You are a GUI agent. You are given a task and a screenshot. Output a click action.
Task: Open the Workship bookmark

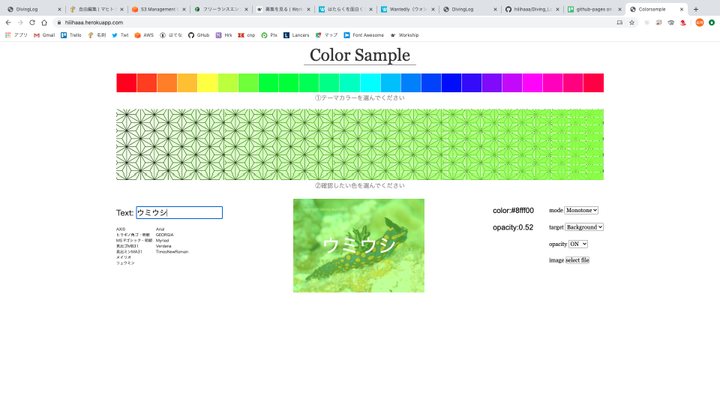(405, 35)
